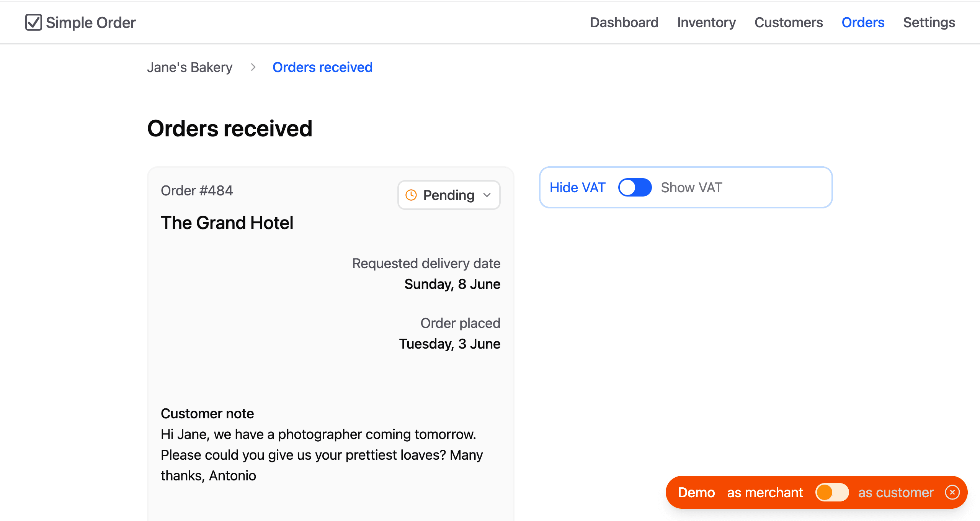Open the Dashboard page
The width and height of the screenshot is (980, 521).
pyautogui.click(x=624, y=22)
